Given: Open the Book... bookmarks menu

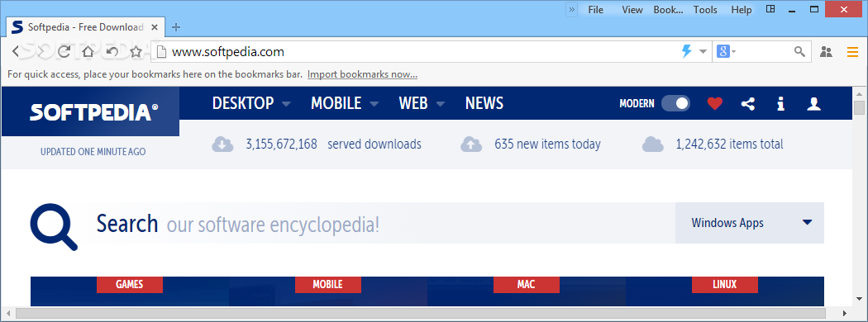Looking at the screenshot, I should coord(668,9).
